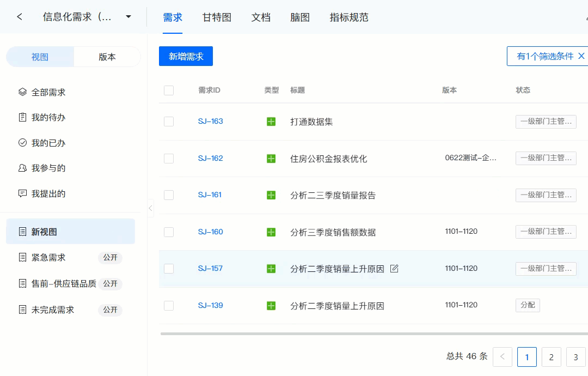The image size is (588, 376).
Task: Click the back arrow icon
Action: point(20,17)
